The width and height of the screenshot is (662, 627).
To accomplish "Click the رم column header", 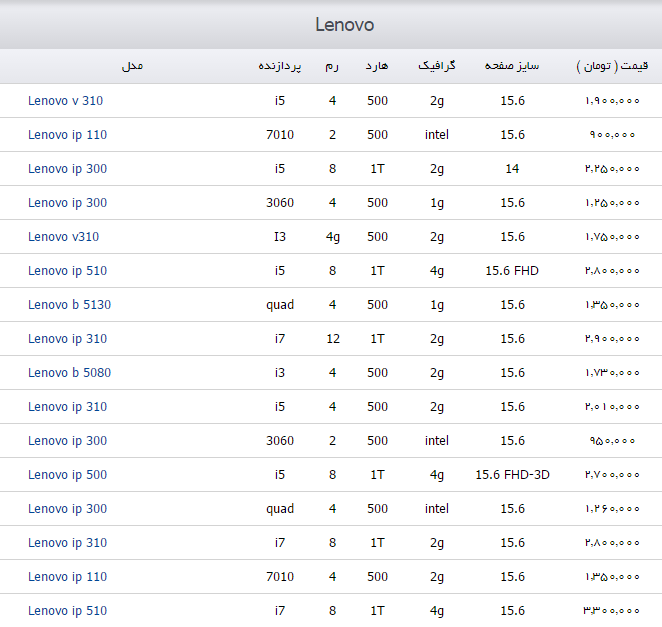I will tap(332, 66).
